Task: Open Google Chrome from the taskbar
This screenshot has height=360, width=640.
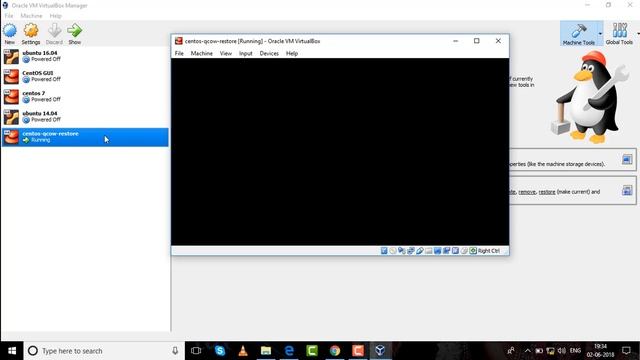Action: point(335,351)
